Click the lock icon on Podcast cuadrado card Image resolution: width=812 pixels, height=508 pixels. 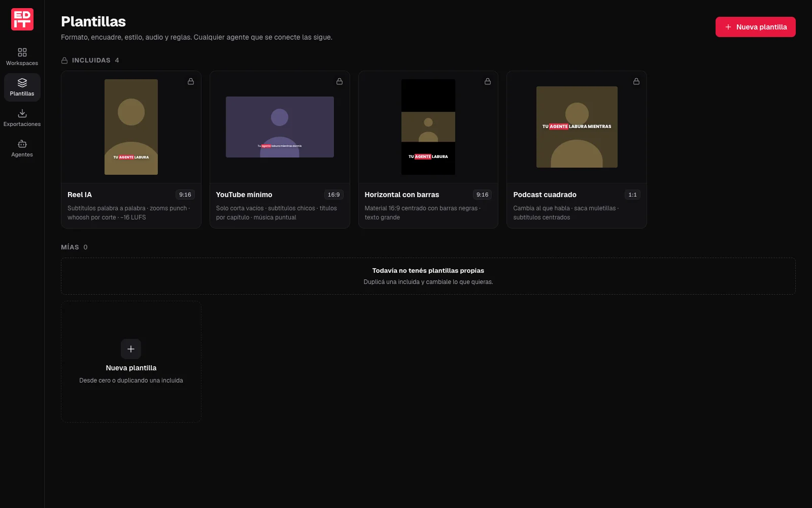tap(636, 81)
